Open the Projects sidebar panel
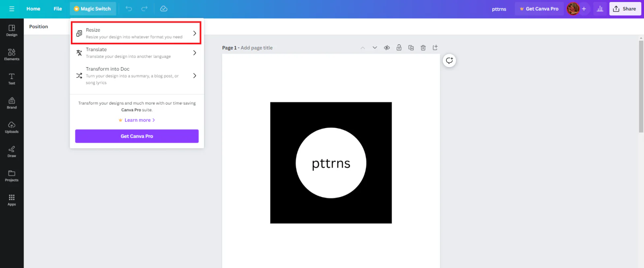The height and width of the screenshot is (268, 644). (12, 175)
